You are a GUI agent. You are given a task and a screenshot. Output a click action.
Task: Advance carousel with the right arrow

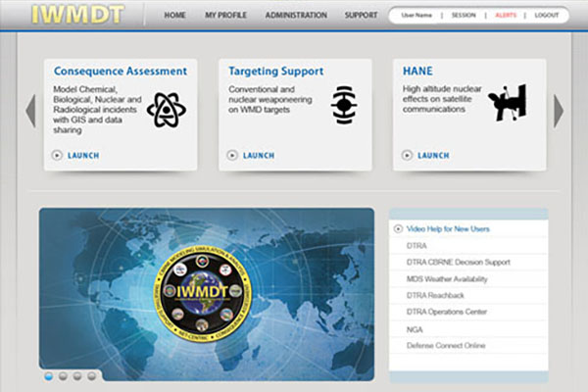point(559,111)
